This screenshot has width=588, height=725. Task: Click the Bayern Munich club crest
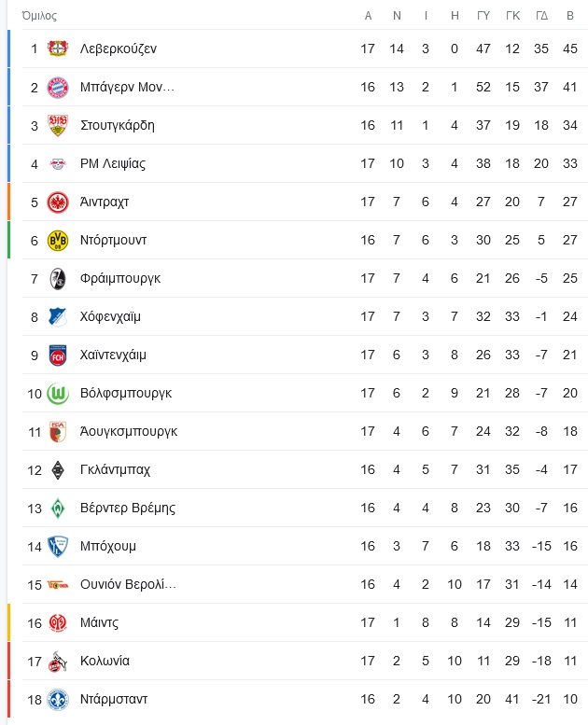click(x=58, y=88)
